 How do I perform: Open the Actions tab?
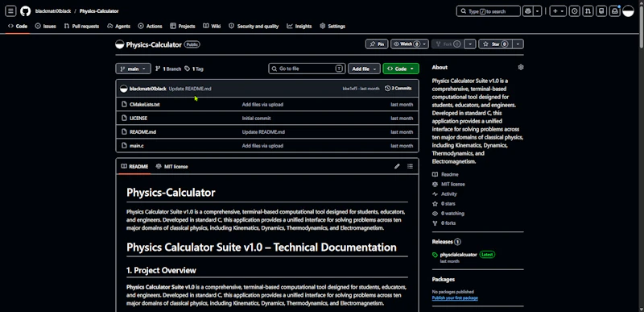pyautogui.click(x=150, y=26)
